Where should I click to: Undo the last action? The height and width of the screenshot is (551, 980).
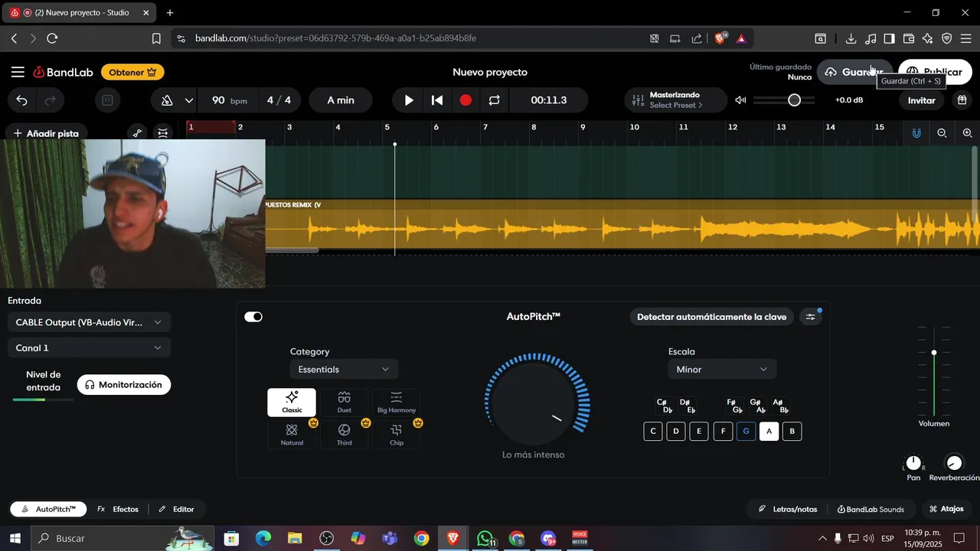21,100
